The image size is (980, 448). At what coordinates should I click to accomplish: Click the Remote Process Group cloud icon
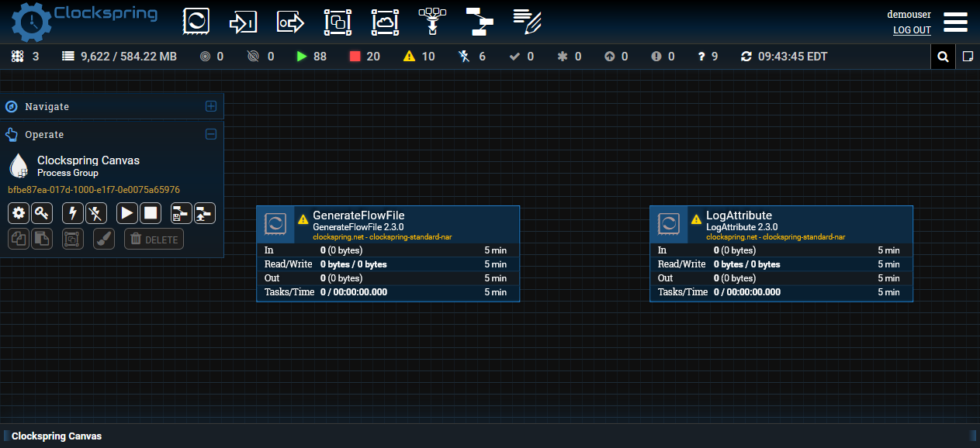pos(384,22)
